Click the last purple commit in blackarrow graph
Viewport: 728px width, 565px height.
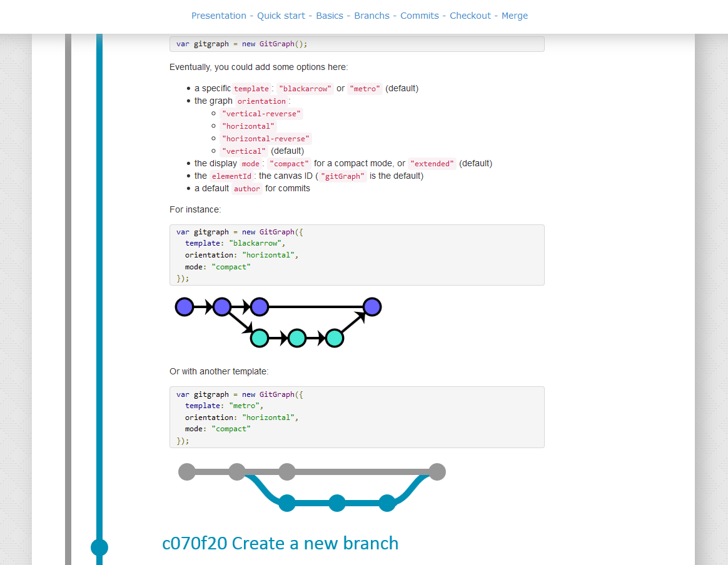point(372,306)
